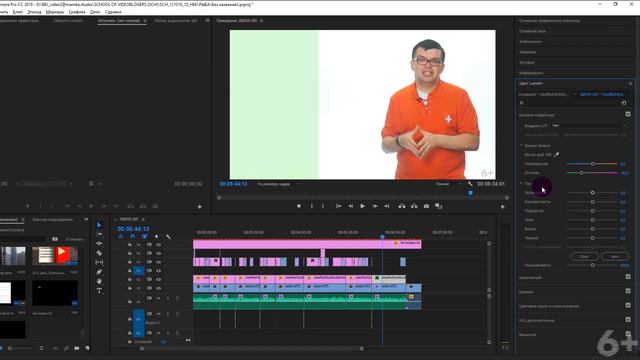Click the timeline wrench display settings icon
Image resolution: width=640 pixels, height=360 pixels.
pyautogui.click(x=168, y=237)
